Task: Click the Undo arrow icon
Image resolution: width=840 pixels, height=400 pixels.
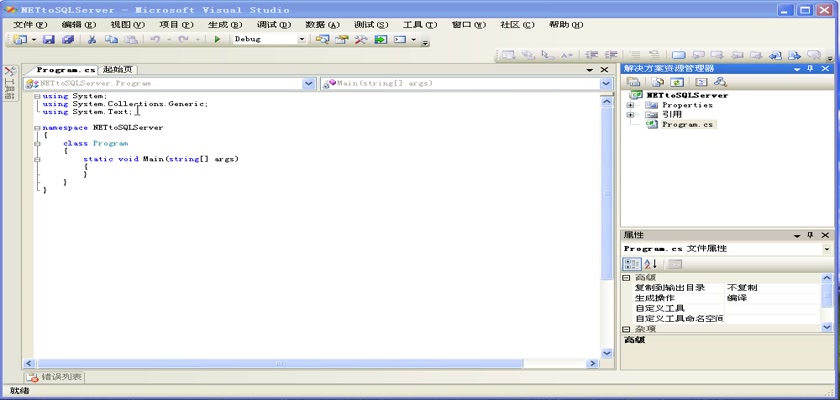Action: pos(155,39)
